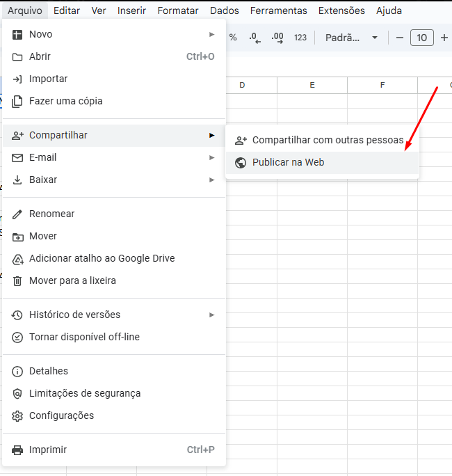Open the Padrã... font dropdown
This screenshot has height=476, width=452.
click(351, 38)
